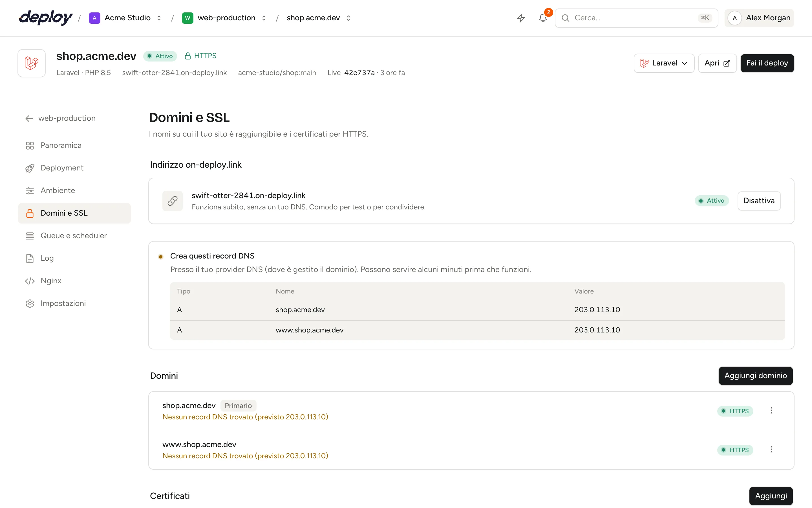Open the Ambiente section
Image resolution: width=812 pixels, height=508 pixels.
74,190
